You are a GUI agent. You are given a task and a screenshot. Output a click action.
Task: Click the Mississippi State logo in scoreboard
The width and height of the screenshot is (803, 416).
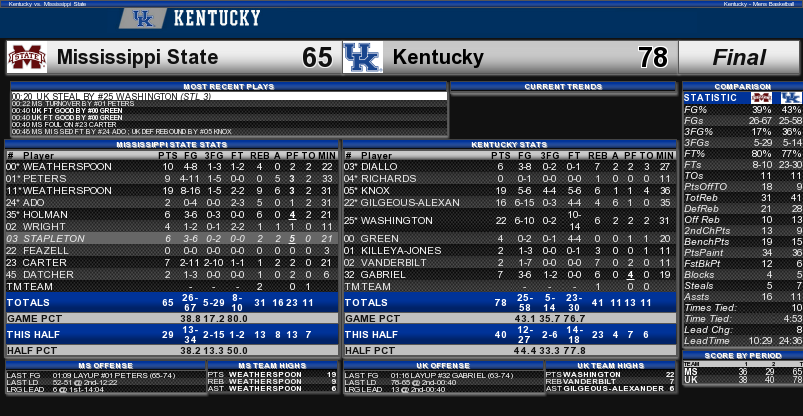click(x=27, y=57)
